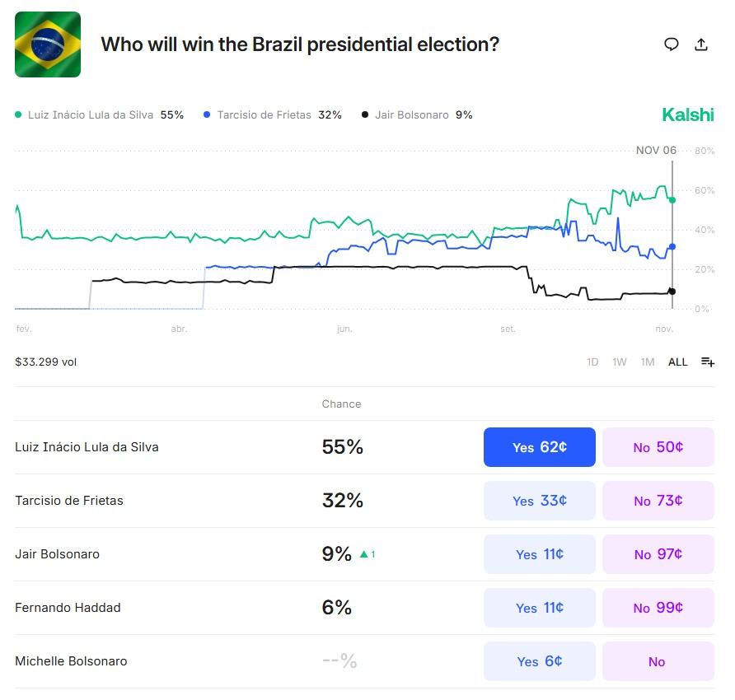Click the Brazil flag market image
735x700 pixels.
48,44
